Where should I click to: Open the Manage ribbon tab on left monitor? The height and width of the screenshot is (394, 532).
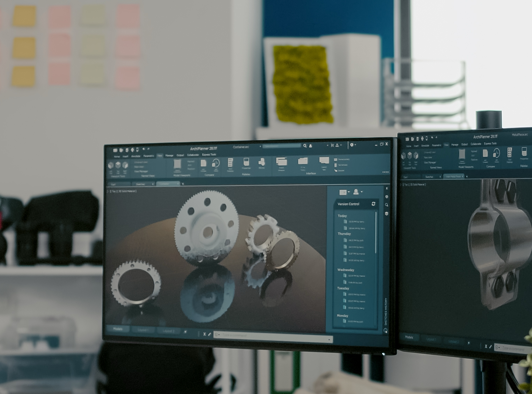(x=169, y=155)
